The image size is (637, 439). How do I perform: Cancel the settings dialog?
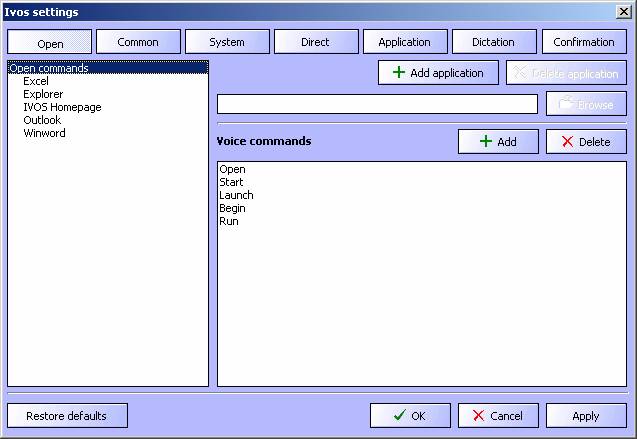pos(498,415)
